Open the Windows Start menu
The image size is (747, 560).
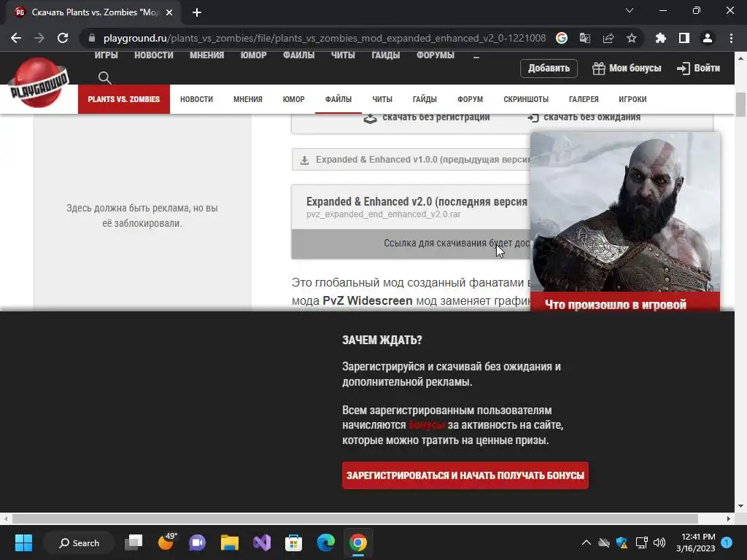[23, 542]
